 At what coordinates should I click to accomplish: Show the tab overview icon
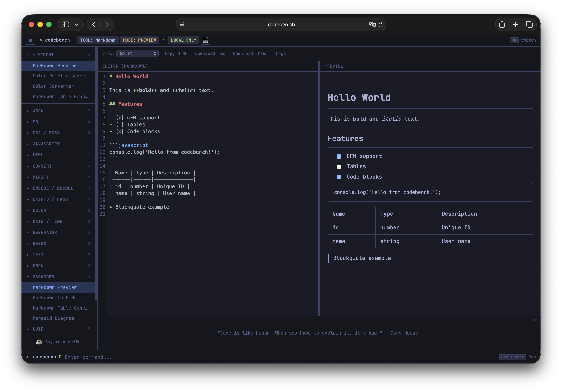coord(529,24)
